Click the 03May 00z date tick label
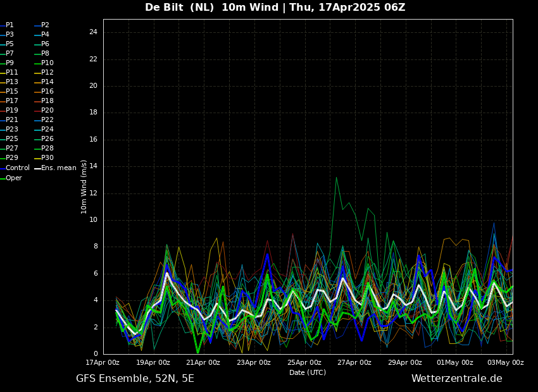The width and height of the screenshot is (538, 392). [x=505, y=363]
